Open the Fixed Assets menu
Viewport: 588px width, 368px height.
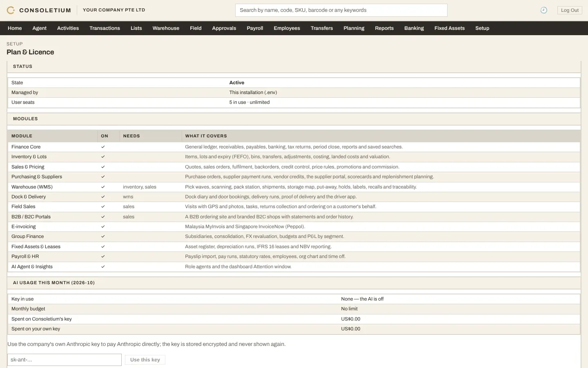(450, 28)
